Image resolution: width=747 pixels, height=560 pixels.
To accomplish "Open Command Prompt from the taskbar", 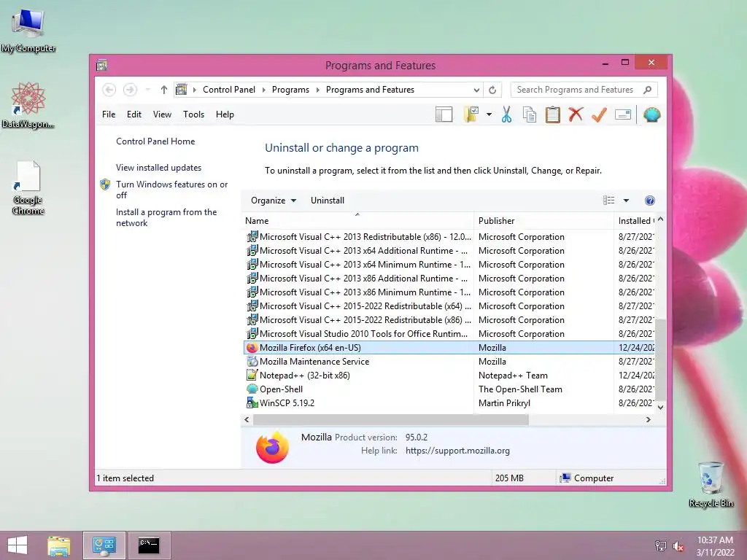I will [x=149, y=545].
